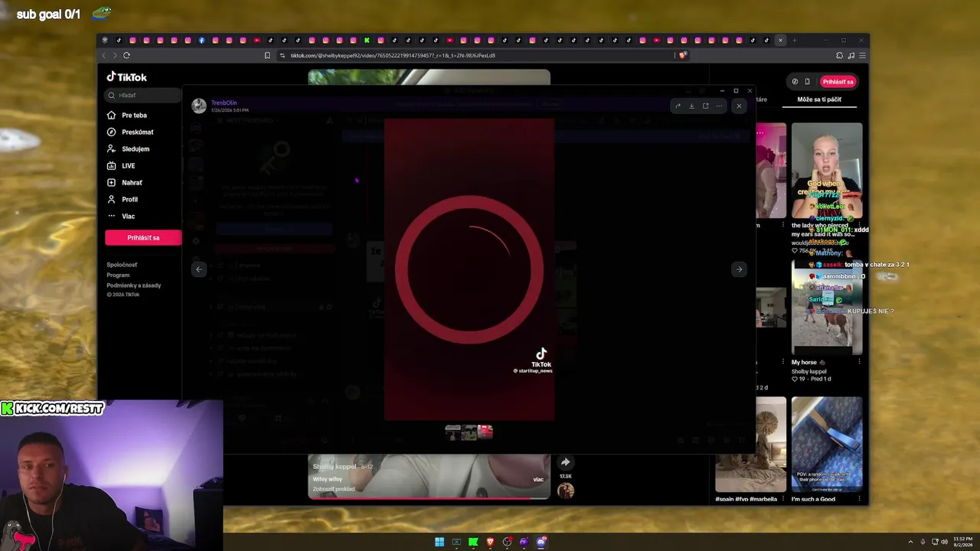Bookmark this page in the browser
This screenshot has height=551, width=980.
tap(267, 55)
